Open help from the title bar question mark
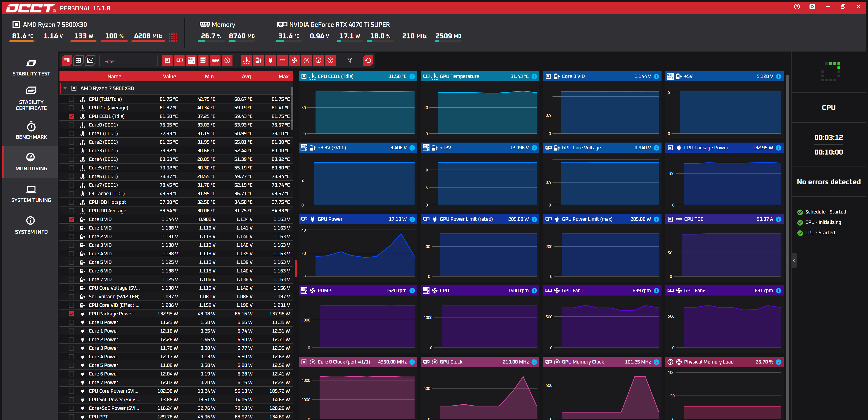Screen dimensions: 868x420 [797, 7]
